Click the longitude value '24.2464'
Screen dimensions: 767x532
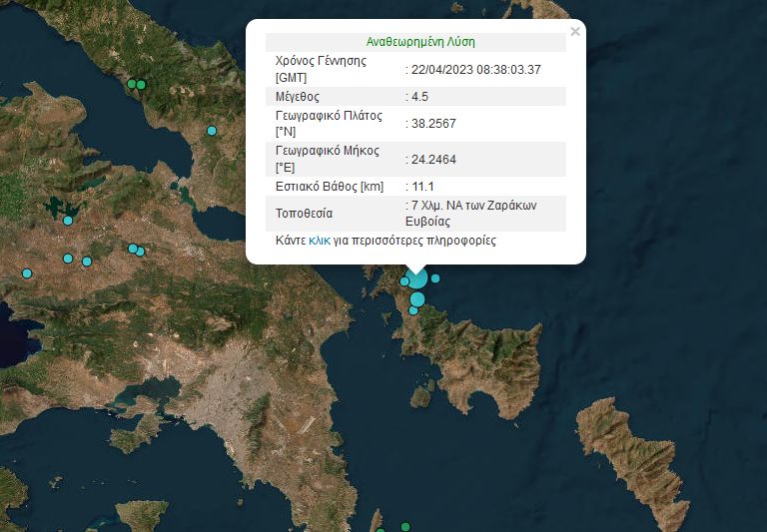click(x=433, y=160)
